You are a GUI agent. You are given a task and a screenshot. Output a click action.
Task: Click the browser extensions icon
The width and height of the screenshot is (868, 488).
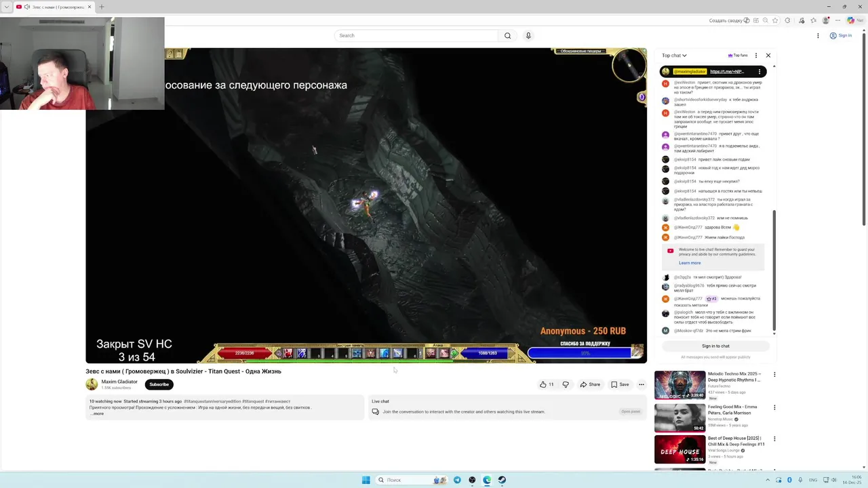[788, 20]
